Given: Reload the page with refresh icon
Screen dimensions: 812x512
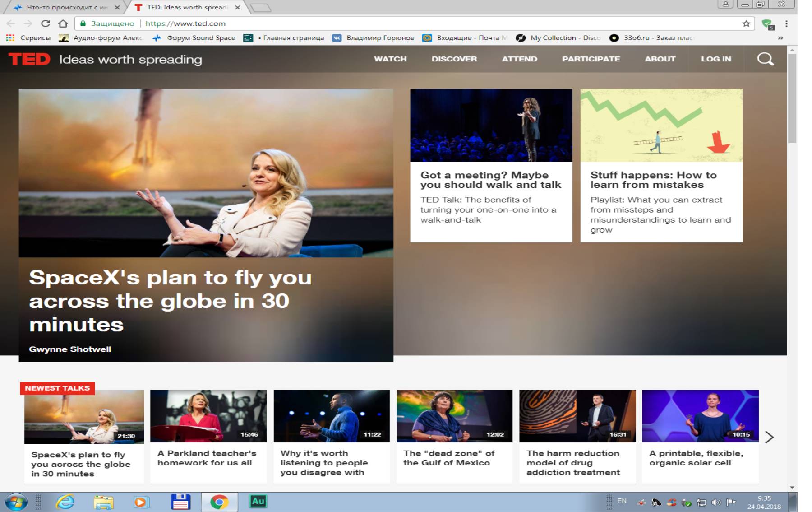Looking at the screenshot, I should click(x=46, y=23).
